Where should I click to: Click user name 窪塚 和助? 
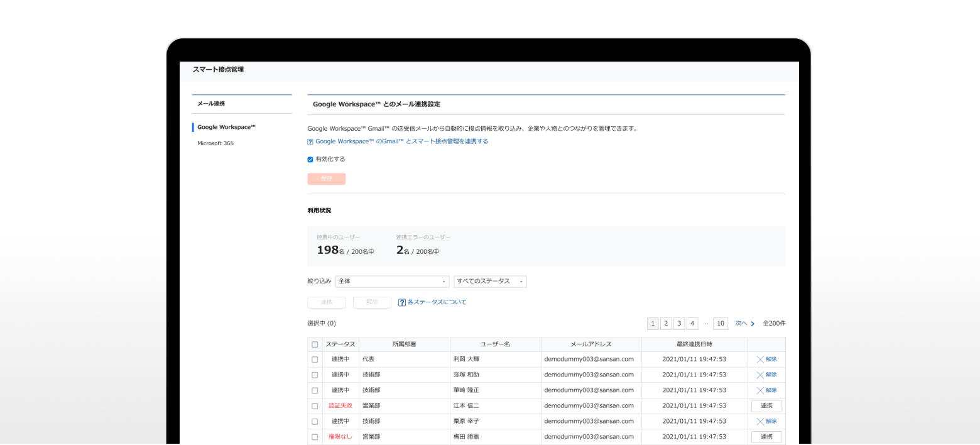coord(465,375)
